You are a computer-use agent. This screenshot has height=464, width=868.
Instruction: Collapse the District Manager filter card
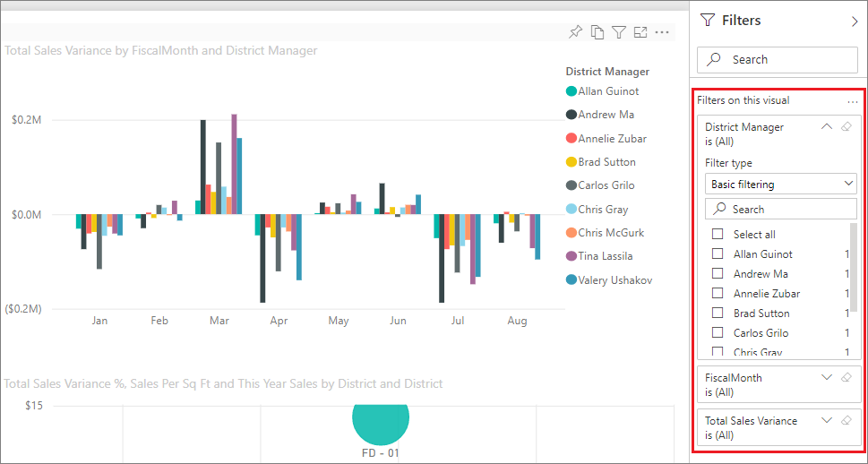click(827, 127)
